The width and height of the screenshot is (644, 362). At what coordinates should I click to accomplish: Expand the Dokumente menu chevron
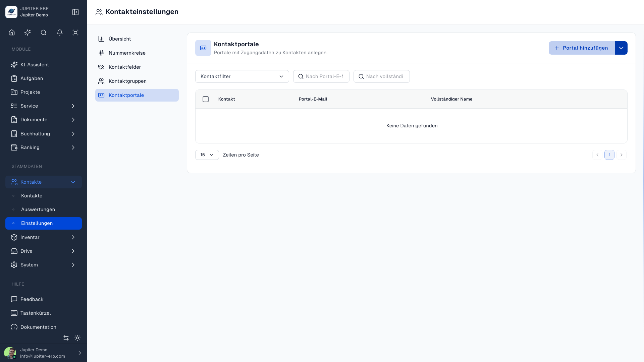pyautogui.click(x=73, y=120)
